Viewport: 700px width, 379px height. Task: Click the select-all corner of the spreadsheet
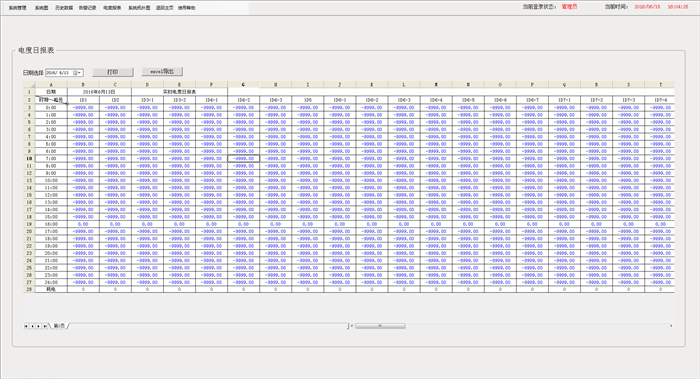coord(29,84)
